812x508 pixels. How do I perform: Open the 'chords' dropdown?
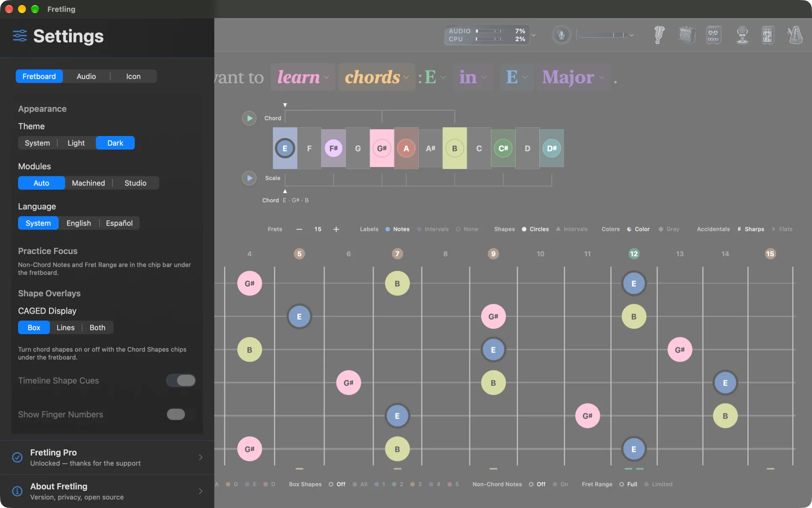pyautogui.click(x=376, y=77)
